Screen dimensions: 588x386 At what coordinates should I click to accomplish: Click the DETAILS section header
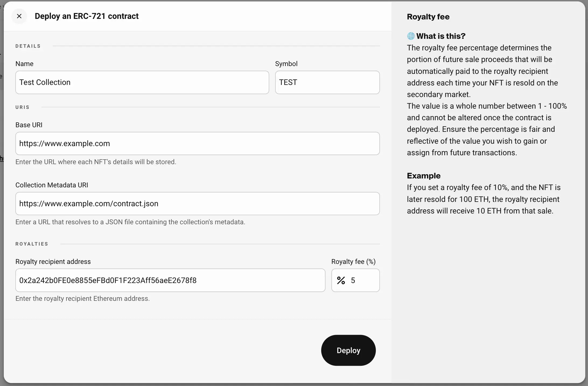pyautogui.click(x=28, y=46)
